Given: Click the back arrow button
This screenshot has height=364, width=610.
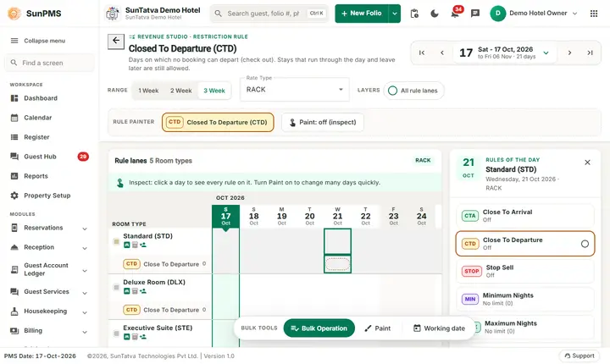Looking at the screenshot, I should (x=116, y=41).
